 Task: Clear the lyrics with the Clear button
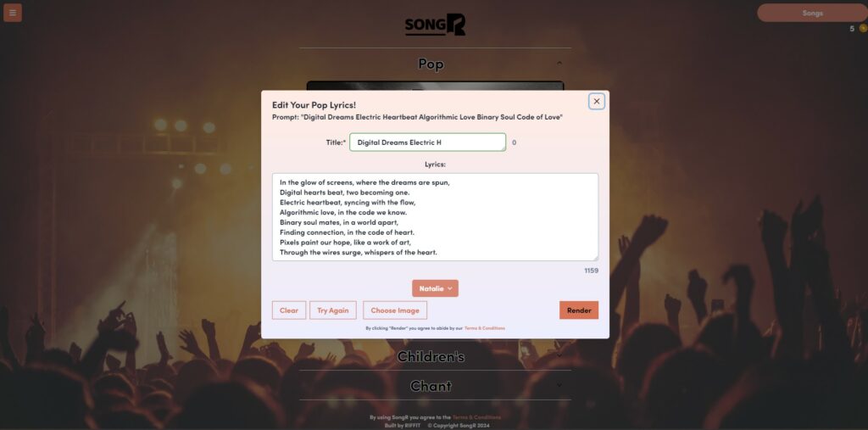coord(289,310)
